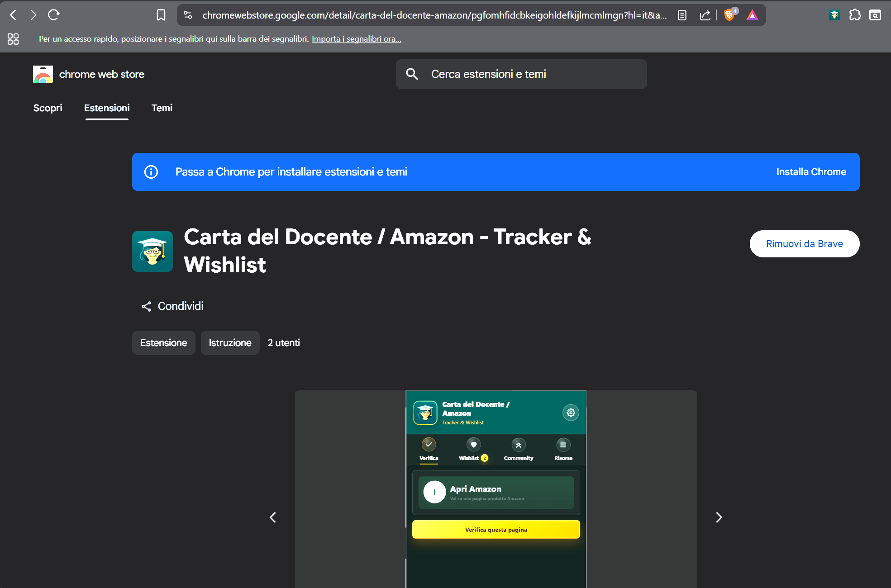Screen dimensions: 891x588
Task: Open Brave Shields lion icon
Action: (x=730, y=15)
